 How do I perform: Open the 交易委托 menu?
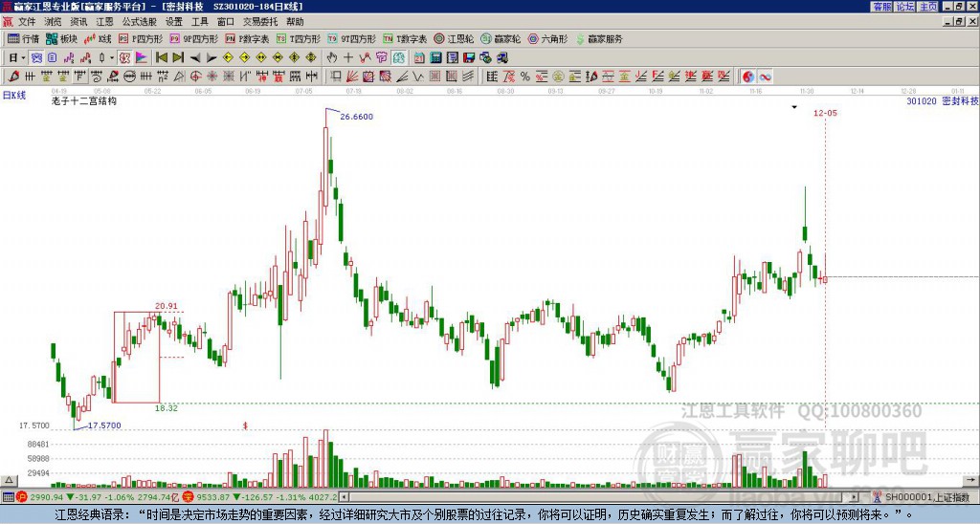(260, 22)
